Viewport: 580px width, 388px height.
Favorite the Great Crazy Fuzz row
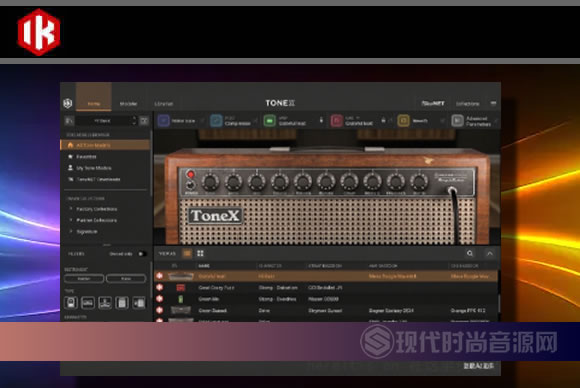click(x=160, y=287)
